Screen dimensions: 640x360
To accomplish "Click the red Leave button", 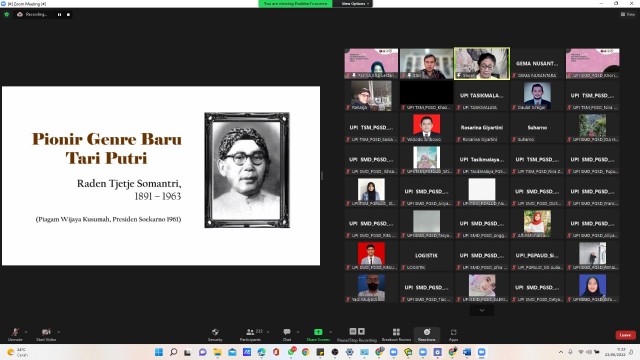I will click(x=625, y=335).
